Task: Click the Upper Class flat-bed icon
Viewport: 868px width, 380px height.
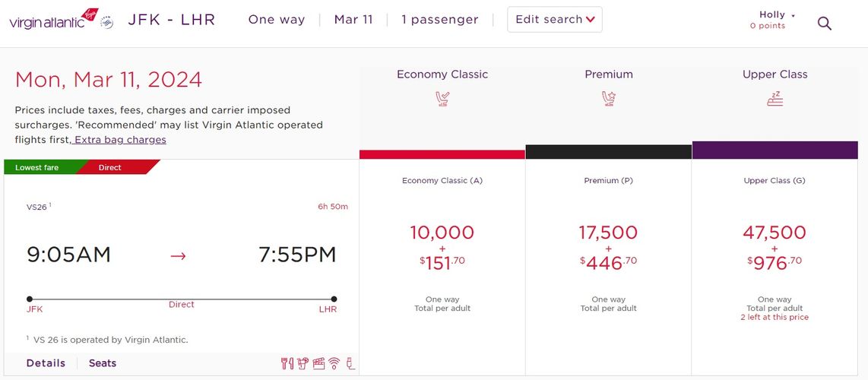Action: [x=775, y=99]
